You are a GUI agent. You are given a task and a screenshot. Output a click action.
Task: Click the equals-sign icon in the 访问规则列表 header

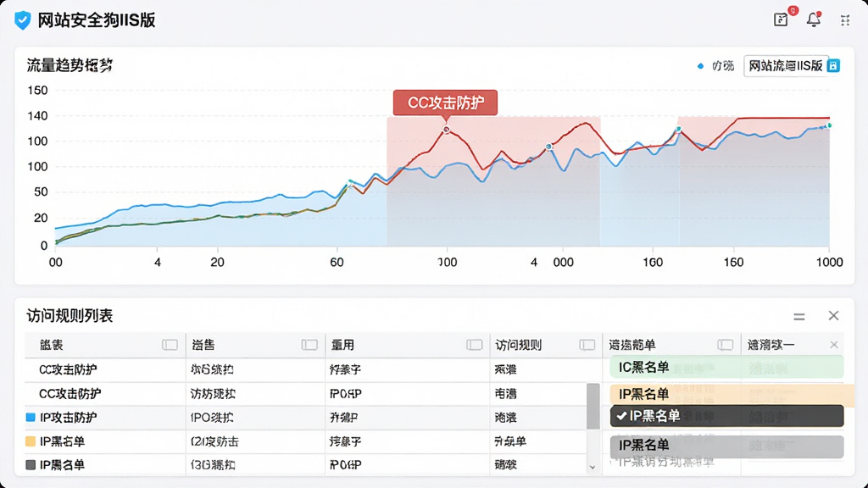(798, 317)
